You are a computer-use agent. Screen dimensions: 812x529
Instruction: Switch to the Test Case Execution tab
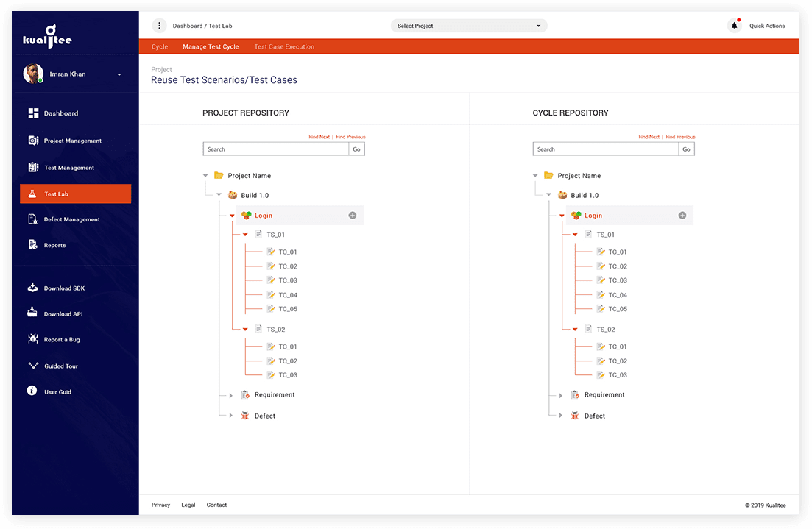[x=283, y=46]
